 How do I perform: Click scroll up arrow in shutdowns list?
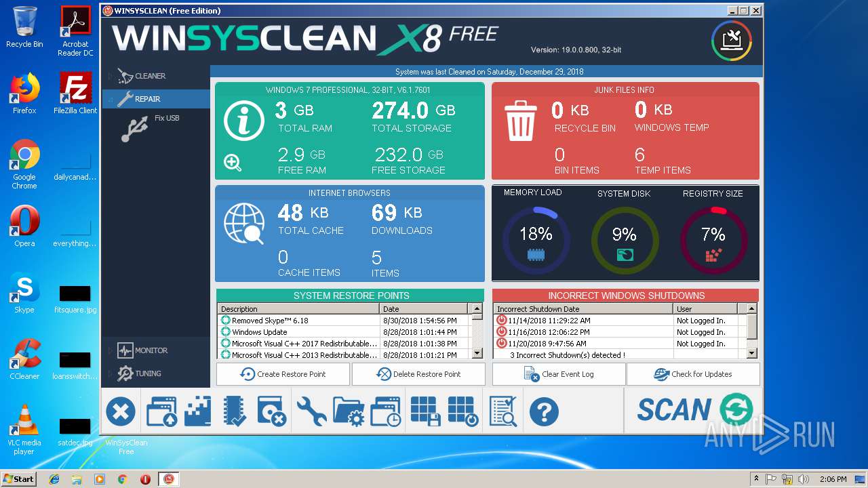pos(751,309)
